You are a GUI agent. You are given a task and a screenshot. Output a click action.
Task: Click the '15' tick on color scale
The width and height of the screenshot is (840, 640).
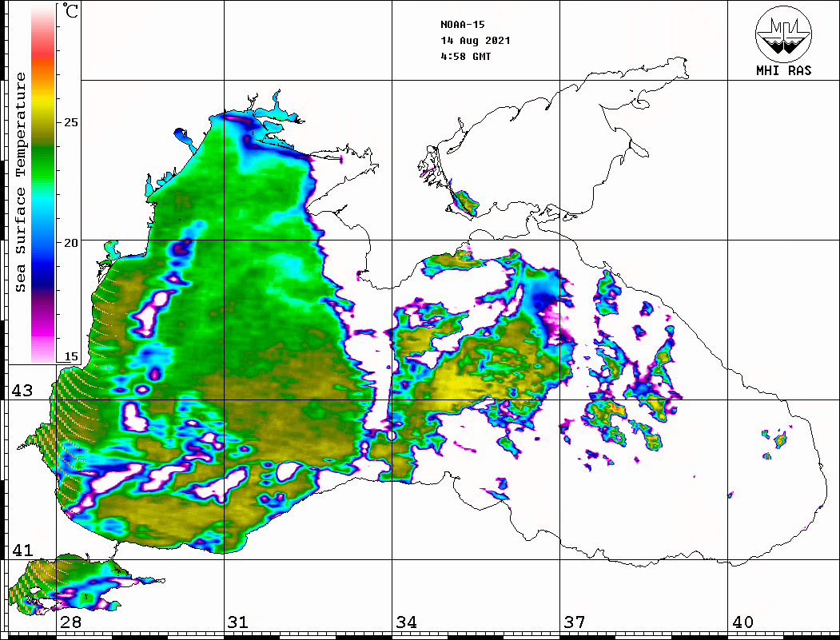(x=70, y=356)
